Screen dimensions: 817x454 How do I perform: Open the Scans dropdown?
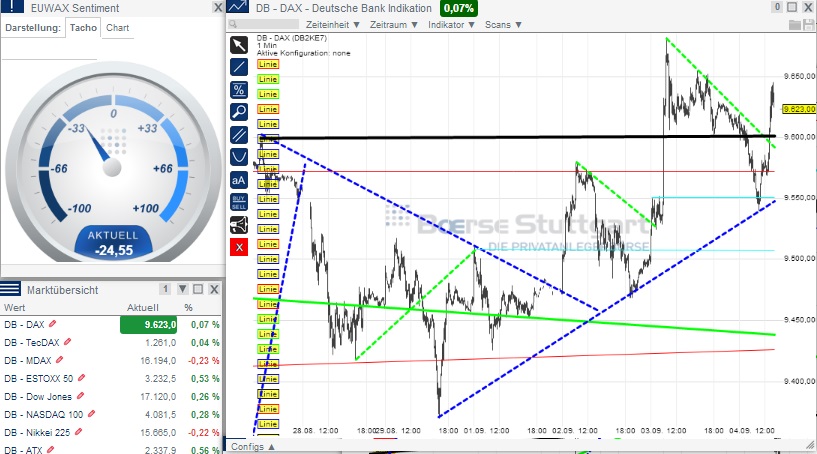click(503, 24)
